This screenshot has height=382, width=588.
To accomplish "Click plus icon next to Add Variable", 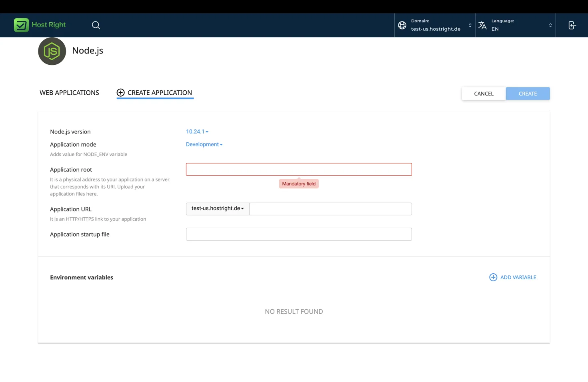I will [x=493, y=277].
